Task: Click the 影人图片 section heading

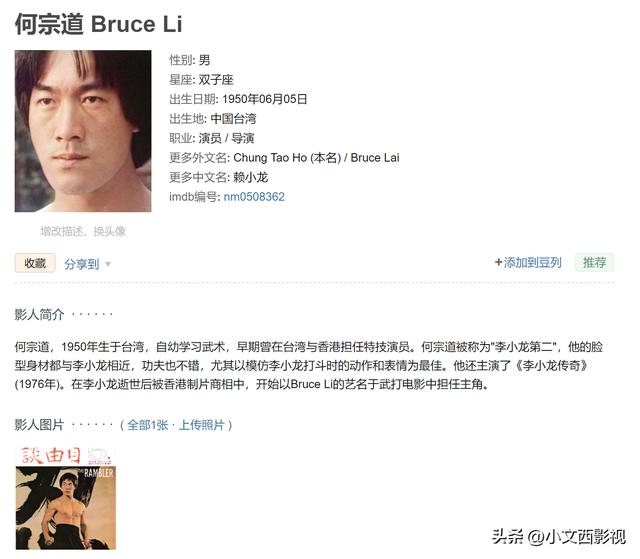Action: pos(39,425)
